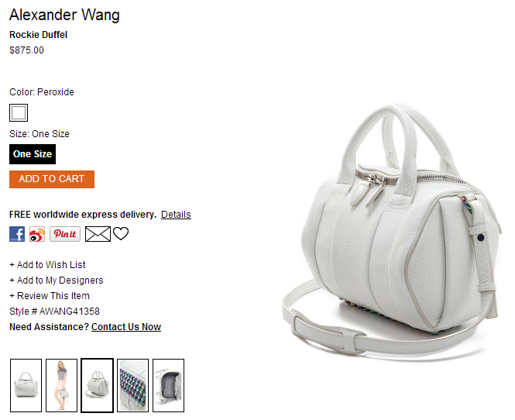Add to Wish List
Viewport: 515px width, 420px height.
tap(47, 265)
